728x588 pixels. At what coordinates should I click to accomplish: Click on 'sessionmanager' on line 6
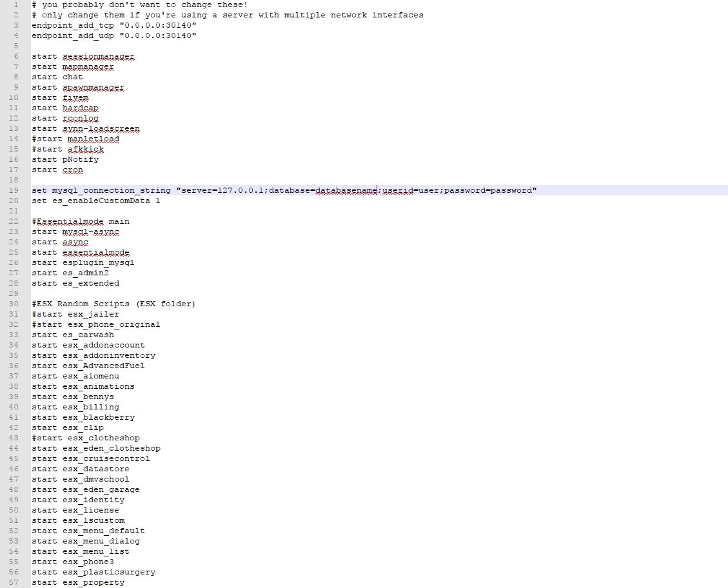point(99,57)
